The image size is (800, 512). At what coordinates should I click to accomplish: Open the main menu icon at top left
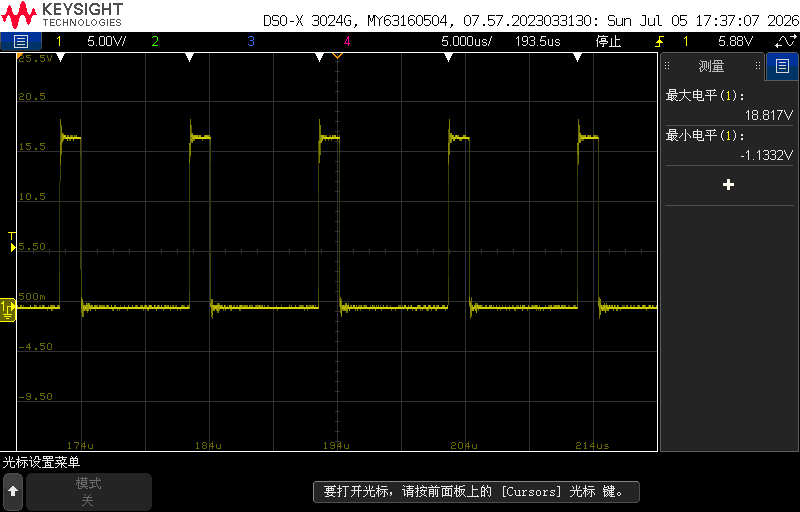tap(20, 41)
